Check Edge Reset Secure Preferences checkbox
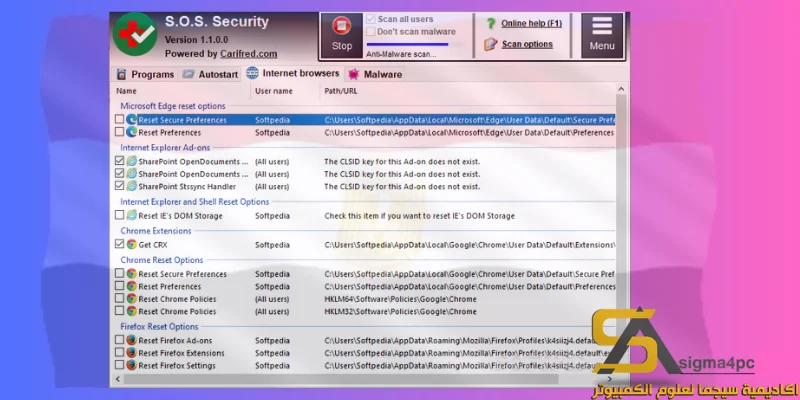Screen dimensions: 800x400 (119, 119)
